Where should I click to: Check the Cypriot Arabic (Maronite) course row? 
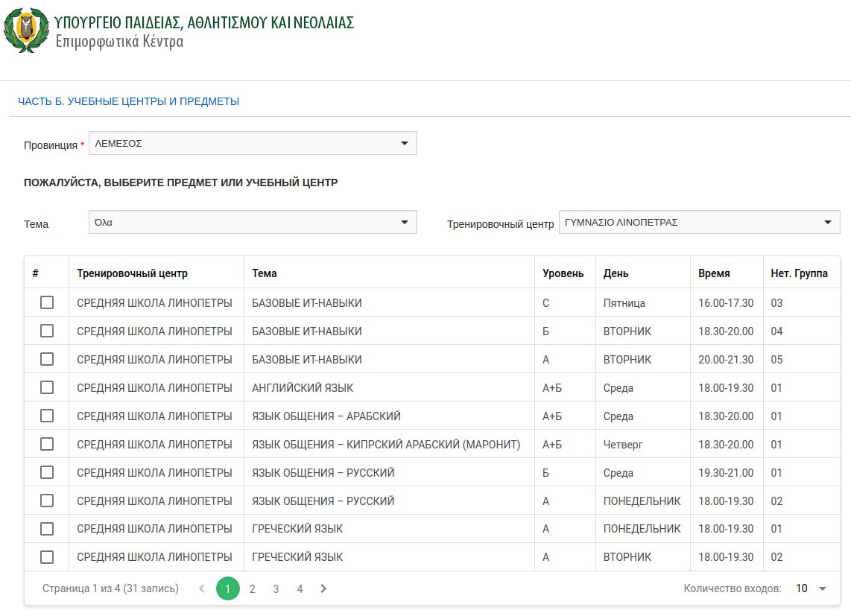coord(47,444)
